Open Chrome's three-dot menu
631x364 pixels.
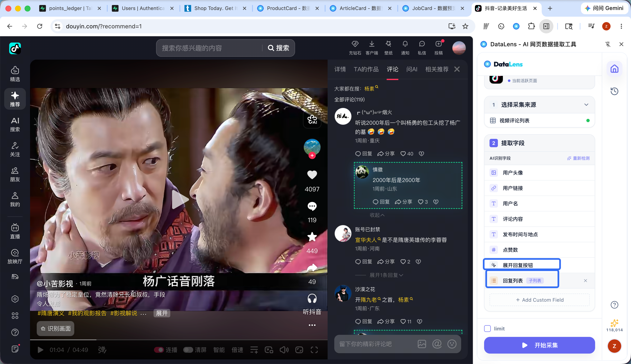click(621, 26)
